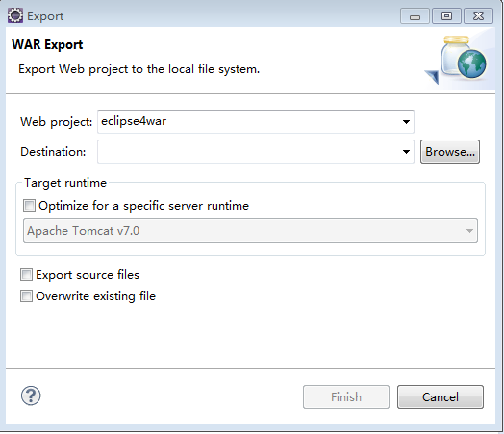Minimize the Export dialog window
The image size is (504, 434).
coord(415,16)
